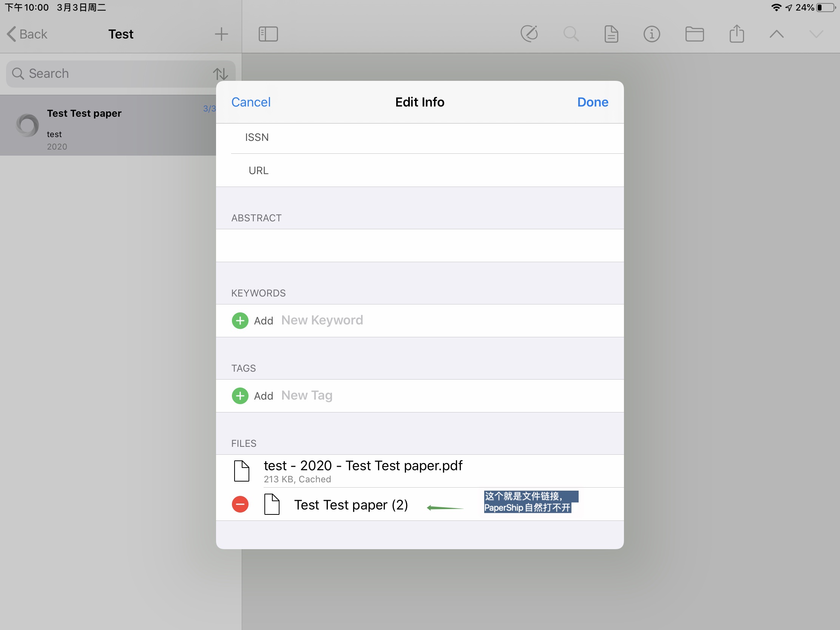
Task: Open the sort order arrows in search bar
Action: [220, 74]
